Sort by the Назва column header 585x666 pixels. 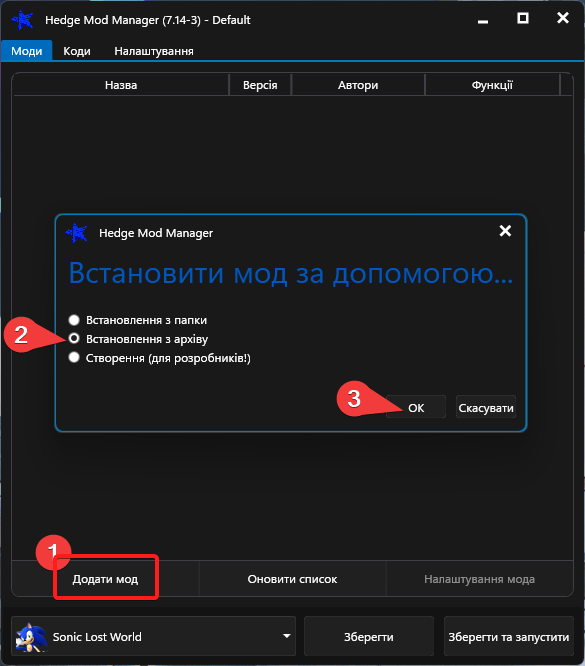coord(121,85)
